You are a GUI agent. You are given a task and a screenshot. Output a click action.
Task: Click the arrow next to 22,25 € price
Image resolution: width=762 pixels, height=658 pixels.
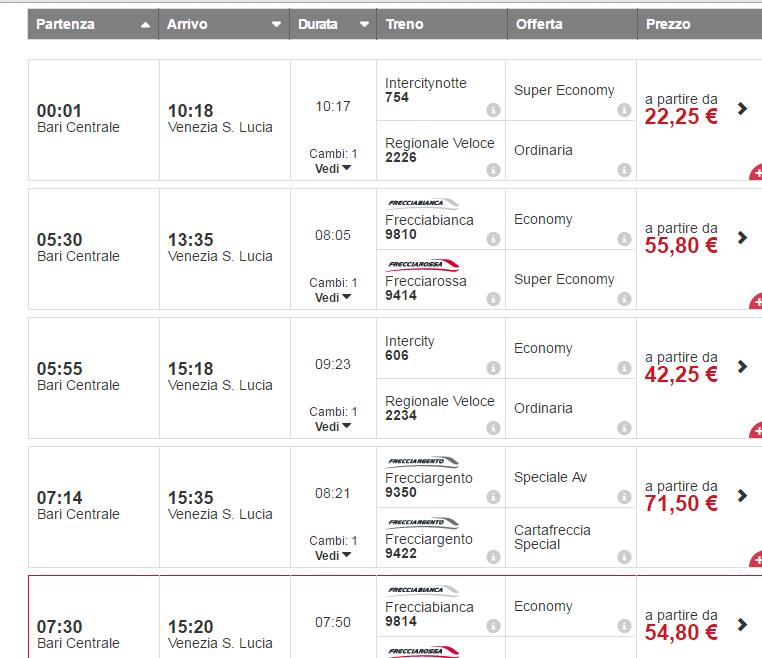pyautogui.click(x=742, y=108)
